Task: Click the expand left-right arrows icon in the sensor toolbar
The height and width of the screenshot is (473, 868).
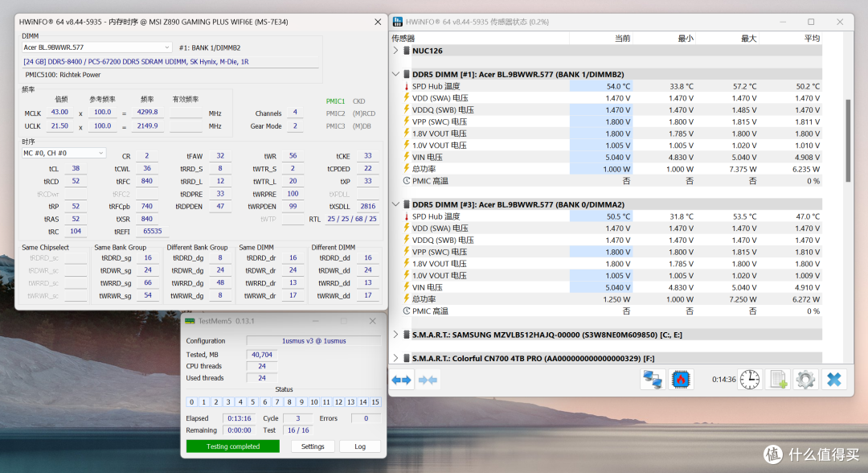Action: coord(402,380)
